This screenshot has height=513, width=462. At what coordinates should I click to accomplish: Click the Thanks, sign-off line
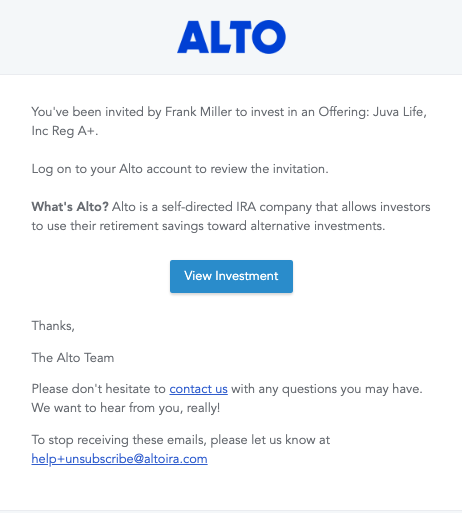[x=53, y=326]
